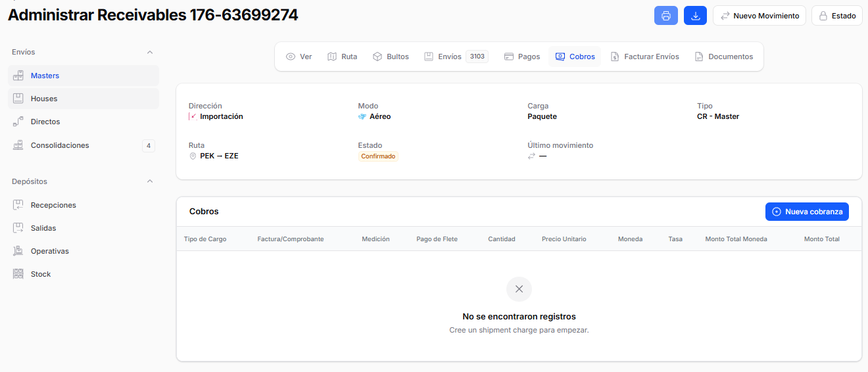
Task: Click the Consolidaciones icon
Action: [18, 145]
